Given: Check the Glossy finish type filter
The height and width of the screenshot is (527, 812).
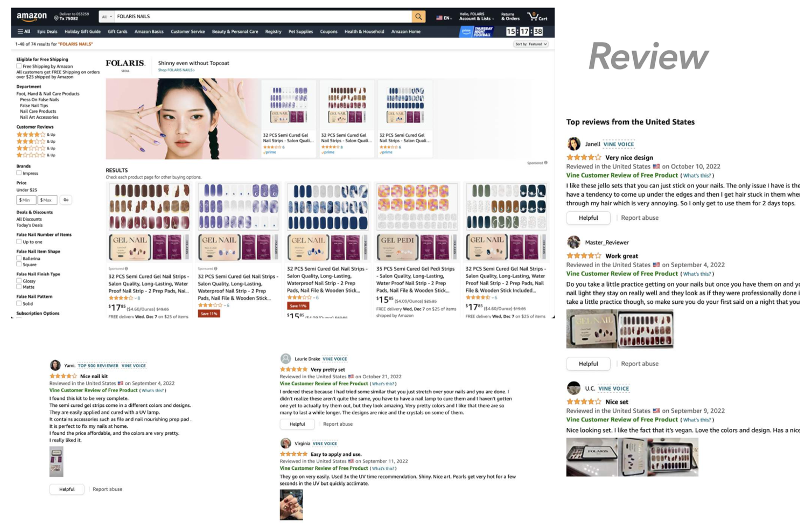Looking at the screenshot, I should pyautogui.click(x=19, y=281).
